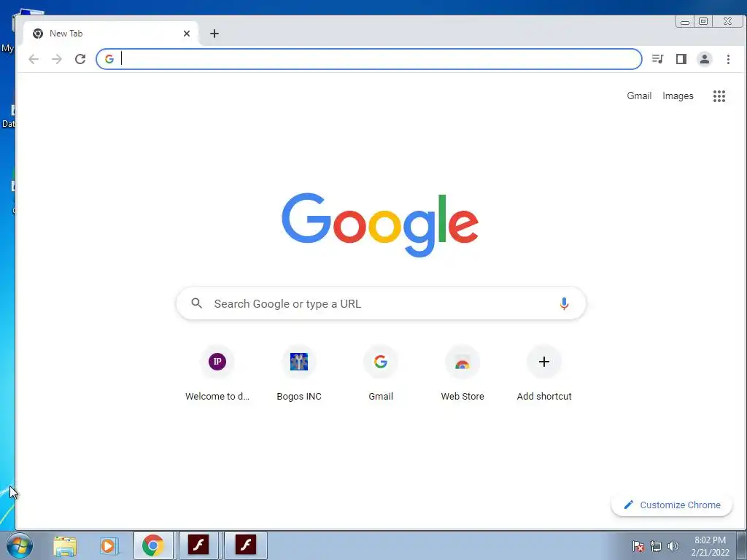Add a new shortcut tile

click(x=544, y=374)
